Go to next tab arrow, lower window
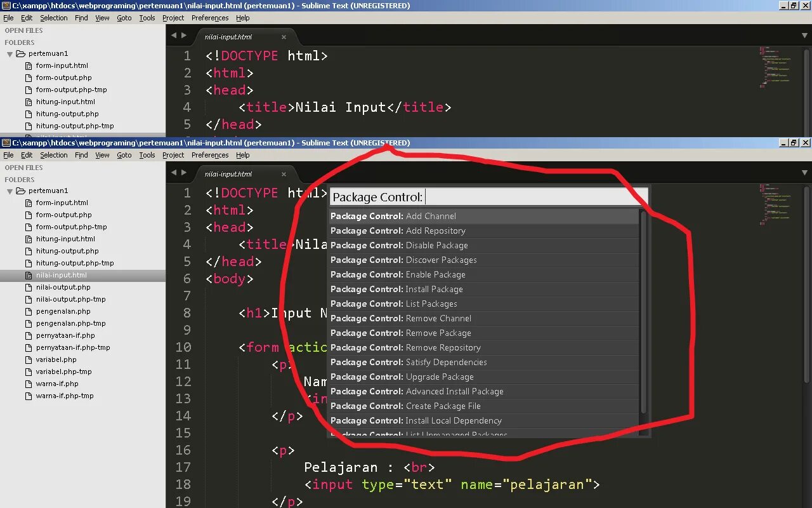Viewport: 812px width, 508px height. [184, 173]
